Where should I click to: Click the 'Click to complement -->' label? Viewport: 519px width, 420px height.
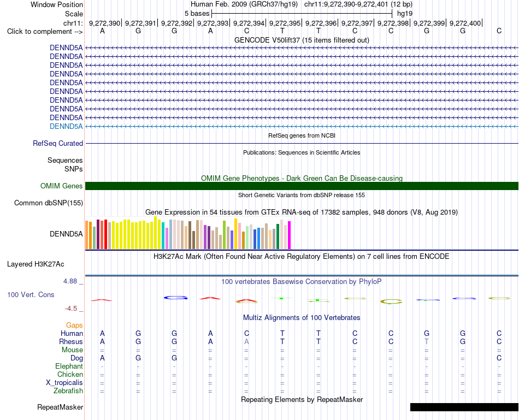(x=45, y=32)
